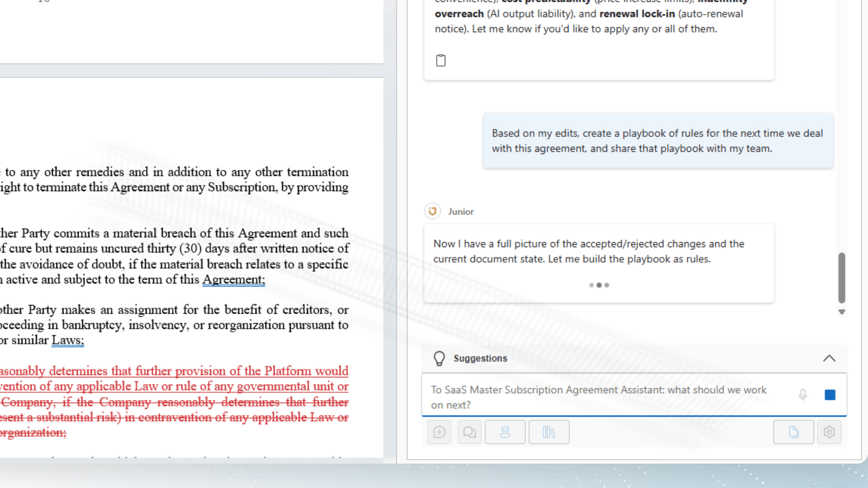Open settings gear in chat panel
This screenshot has width=868, height=488.
click(x=829, y=432)
